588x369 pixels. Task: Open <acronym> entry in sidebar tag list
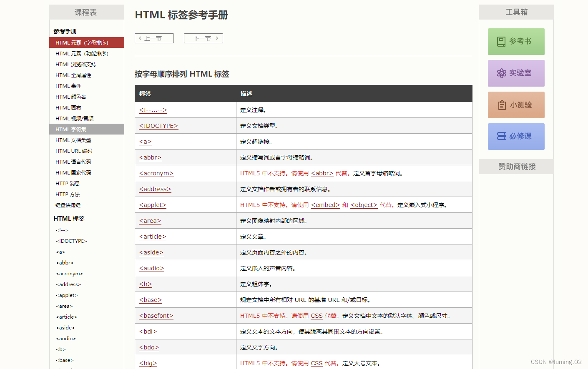pyautogui.click(x=70, y=274)
